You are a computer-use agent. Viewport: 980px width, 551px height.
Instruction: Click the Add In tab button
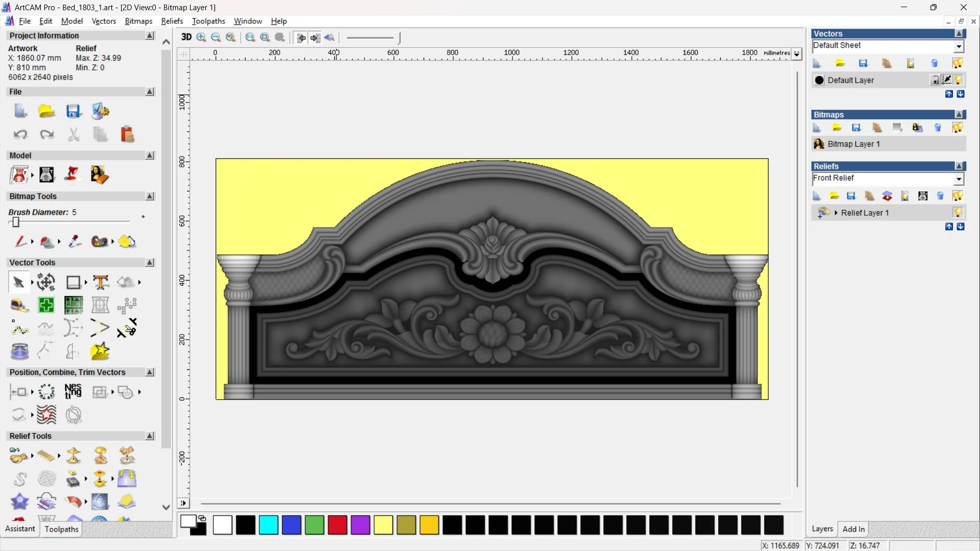[853, 529]
